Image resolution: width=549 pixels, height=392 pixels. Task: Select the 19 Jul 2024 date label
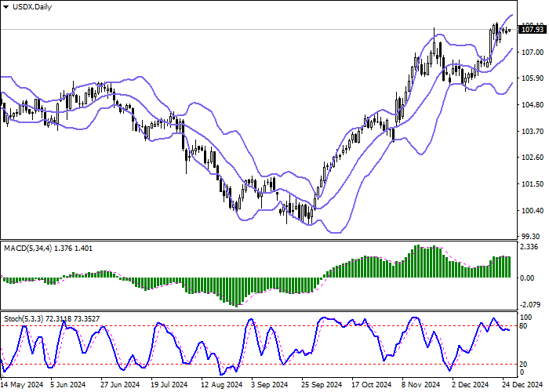[x=169, y=385]
